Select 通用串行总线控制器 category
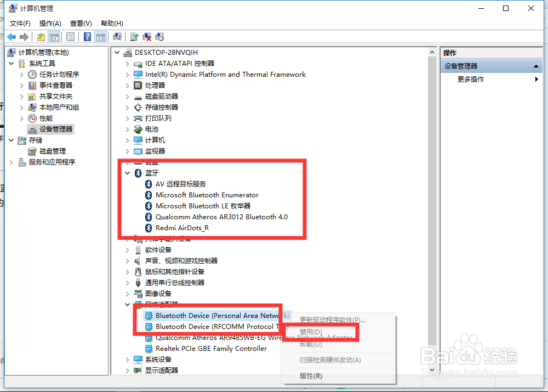Screen dimensions: 548x392 174,282
